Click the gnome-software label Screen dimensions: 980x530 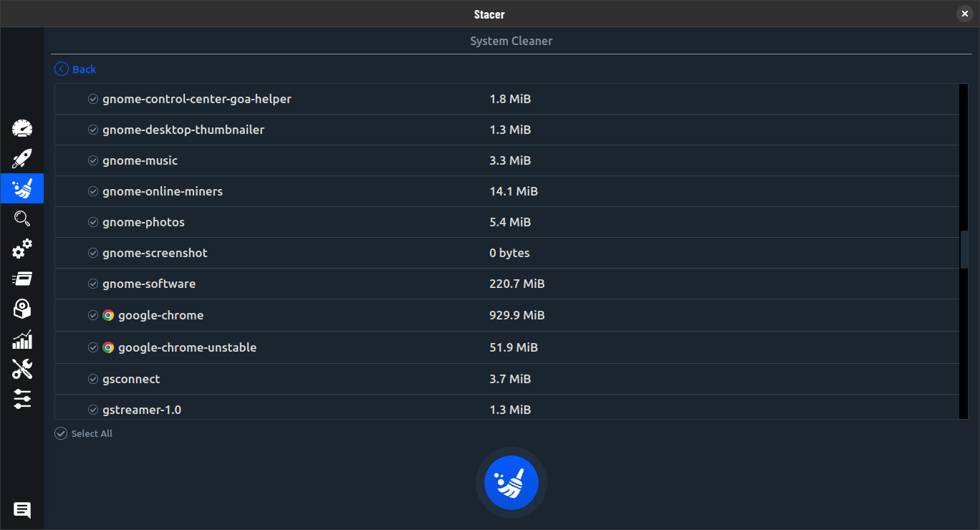click(x=149, y=284)
